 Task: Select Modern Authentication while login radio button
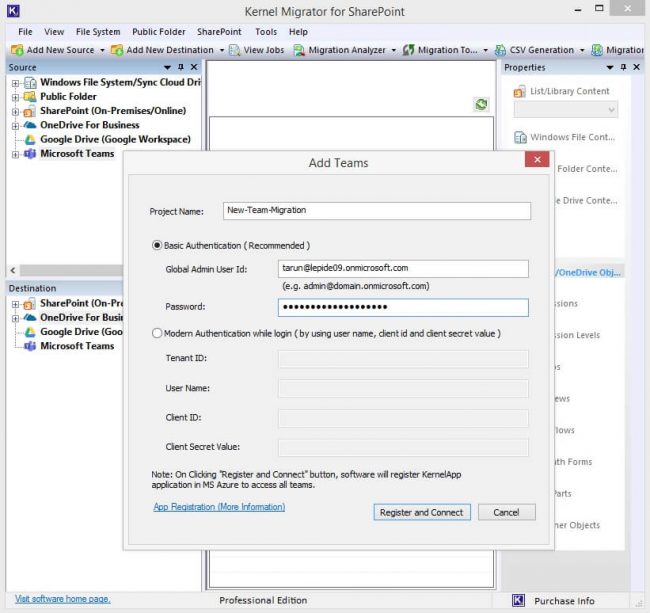(x=157, y=333)
